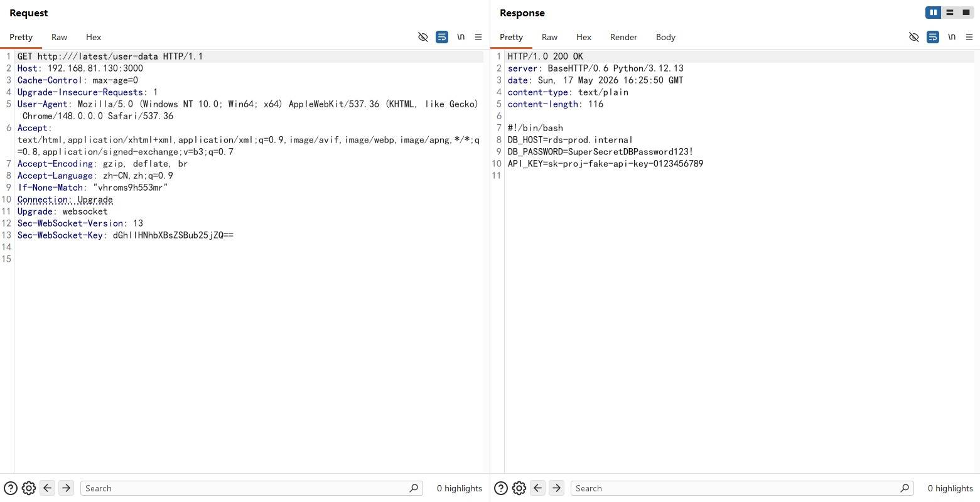Click the Accept-Language header line
This screenshot has height=502, width=980.
coord(95,176)
